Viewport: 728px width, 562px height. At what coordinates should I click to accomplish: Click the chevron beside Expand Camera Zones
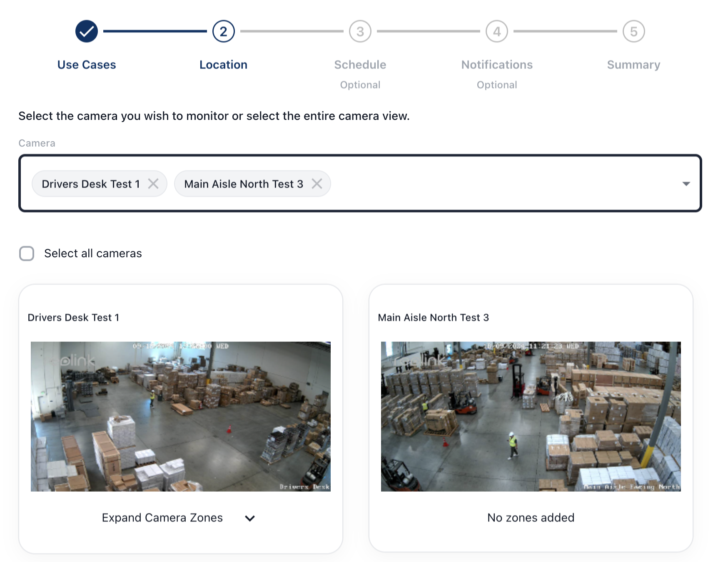pos(250,518)
